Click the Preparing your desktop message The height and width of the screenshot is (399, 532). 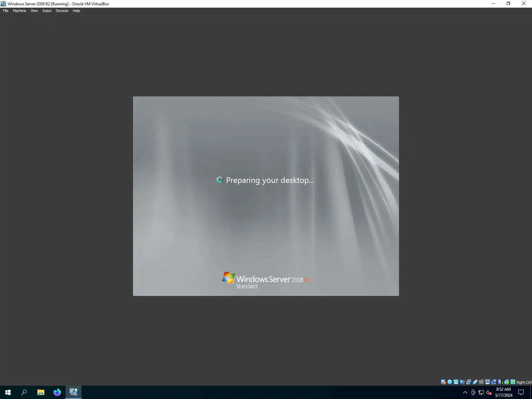pyautogui.click(x=270, y=180)
